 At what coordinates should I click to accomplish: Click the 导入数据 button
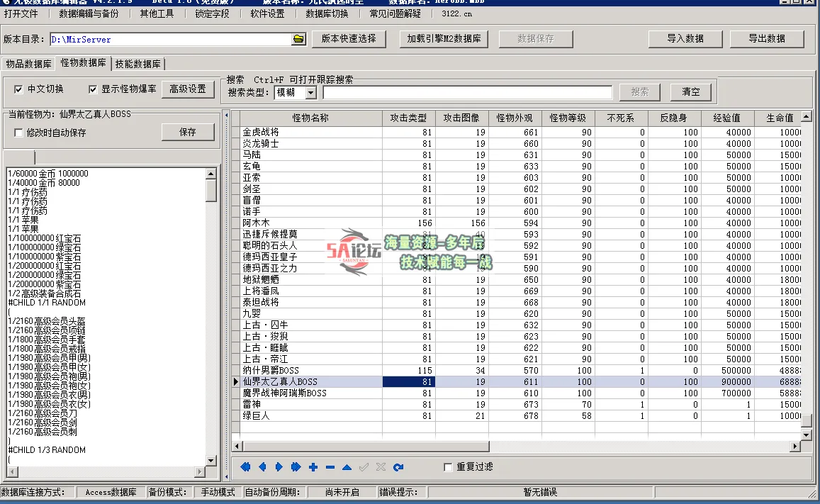[685, 39]
